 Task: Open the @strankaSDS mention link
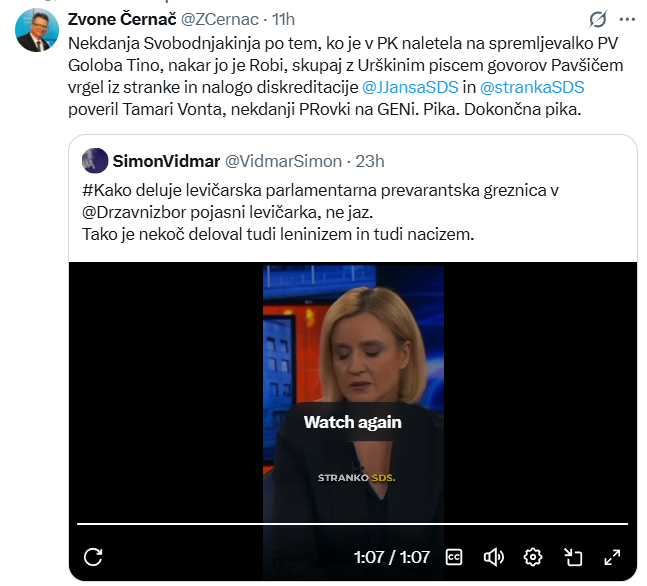[532, 87]
